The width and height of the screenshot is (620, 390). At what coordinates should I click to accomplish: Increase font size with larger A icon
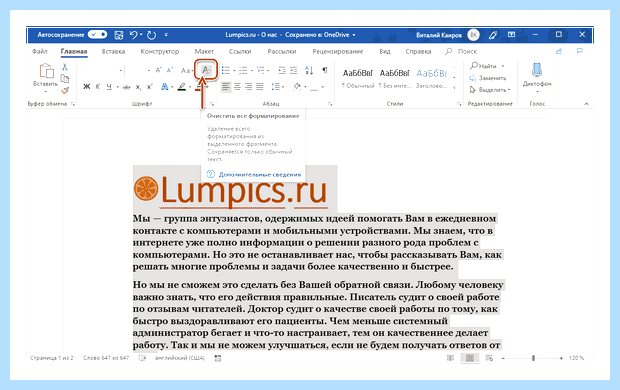pyautogui.click(x=158, y=70)
